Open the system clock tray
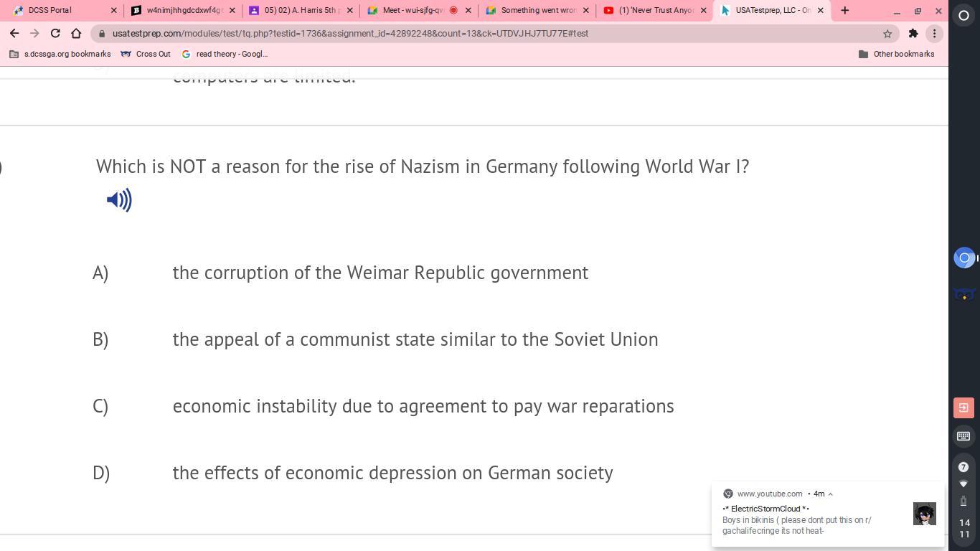Image resolution: width=980 pixels, height=551 pixels. 964,528
